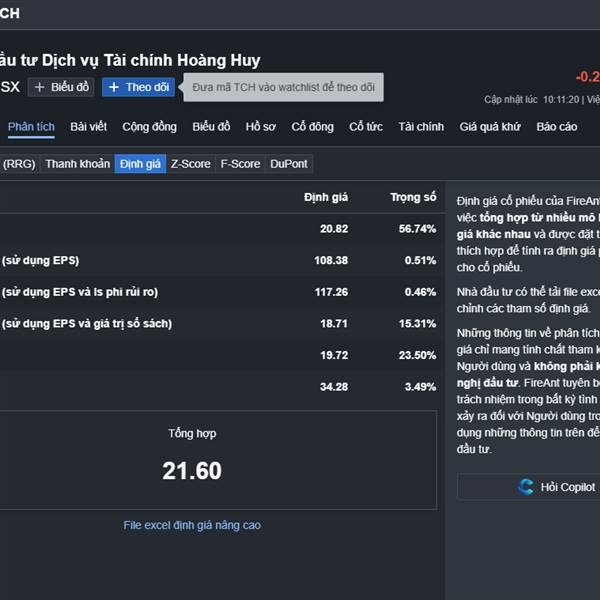Open the Cổ đông tab

tap(312, 127)
